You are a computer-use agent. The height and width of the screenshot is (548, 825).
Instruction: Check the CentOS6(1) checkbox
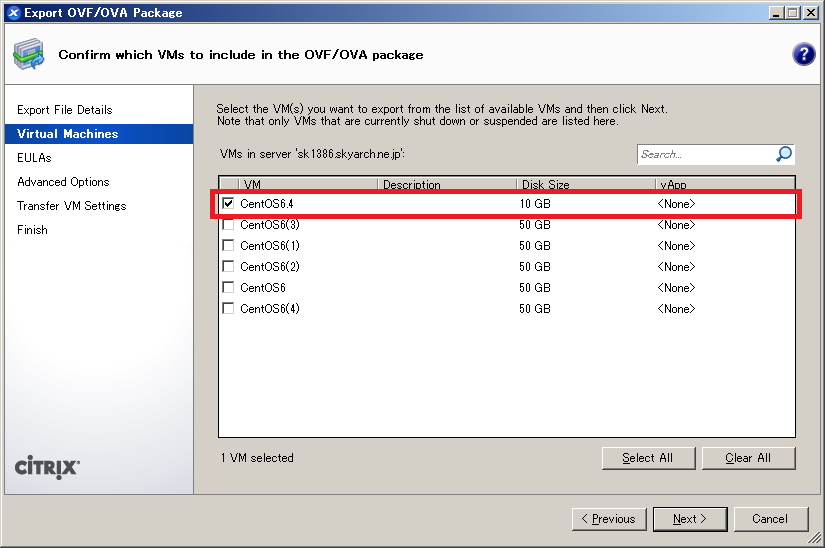(228, 246)
